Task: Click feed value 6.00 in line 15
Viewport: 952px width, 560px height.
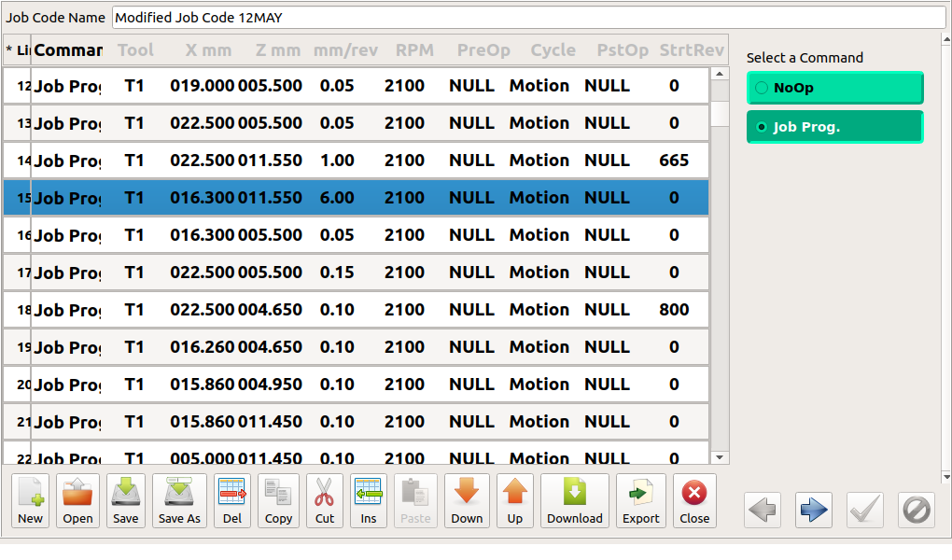Action: click(337, 198)
